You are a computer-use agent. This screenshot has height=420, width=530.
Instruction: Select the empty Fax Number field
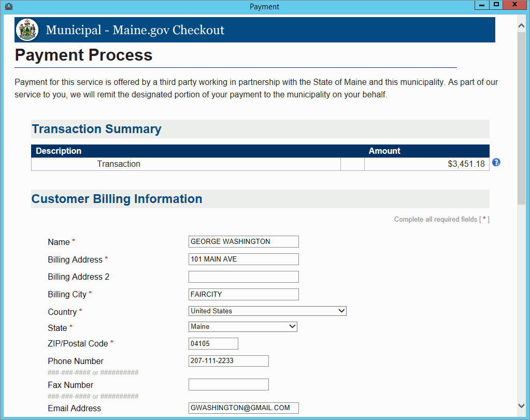tap(228, 385)
